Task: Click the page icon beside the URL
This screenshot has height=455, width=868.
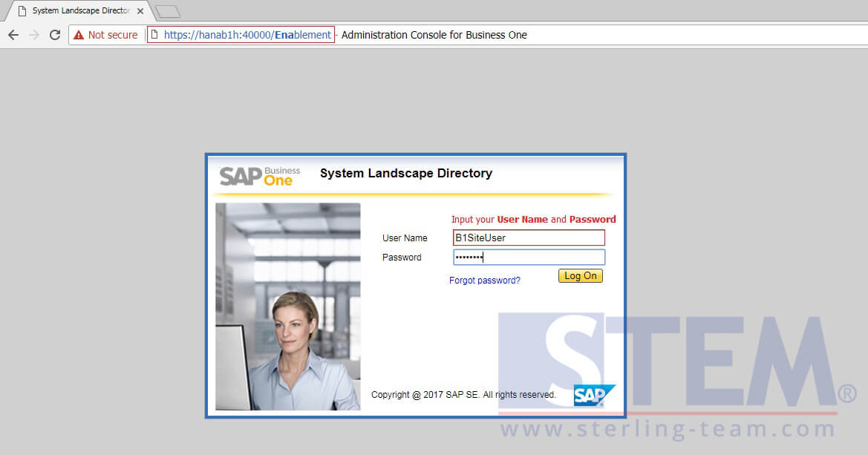Action: pos(155,34)
